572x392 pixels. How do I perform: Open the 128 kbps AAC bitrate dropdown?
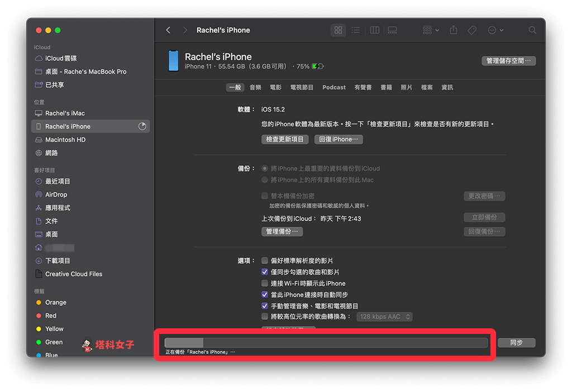click(x=384, y=317)
